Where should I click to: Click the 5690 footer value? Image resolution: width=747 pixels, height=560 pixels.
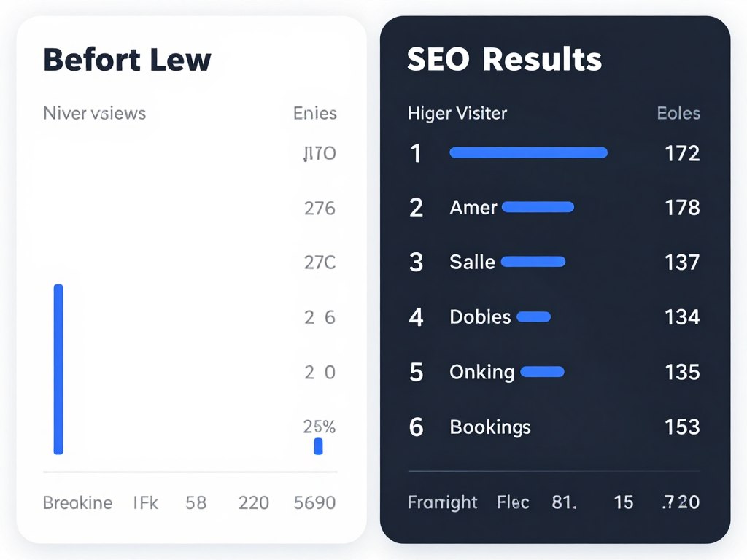pos(315,503)
